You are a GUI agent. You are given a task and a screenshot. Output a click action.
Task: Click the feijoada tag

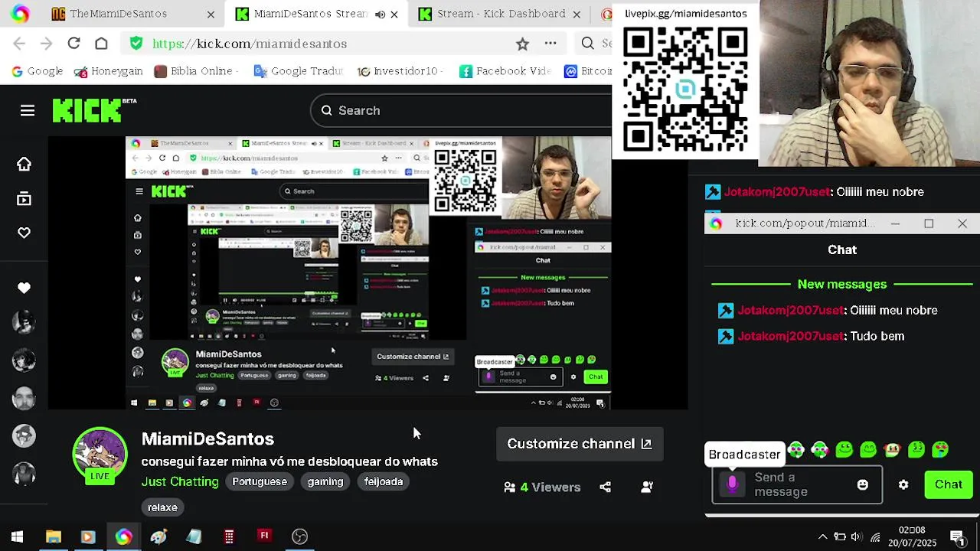coord(384,481)
